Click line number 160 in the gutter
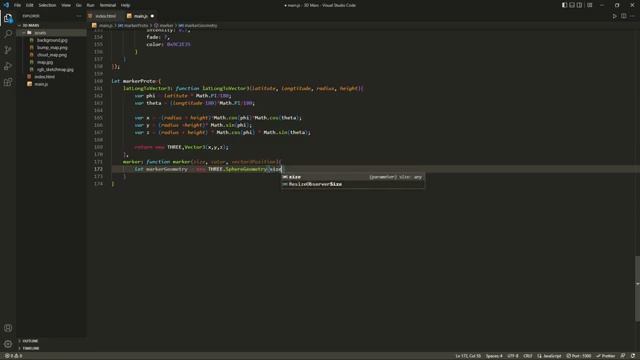Viewport: 640px width, 360px height. pyautogui.click(x=98, y=81)
